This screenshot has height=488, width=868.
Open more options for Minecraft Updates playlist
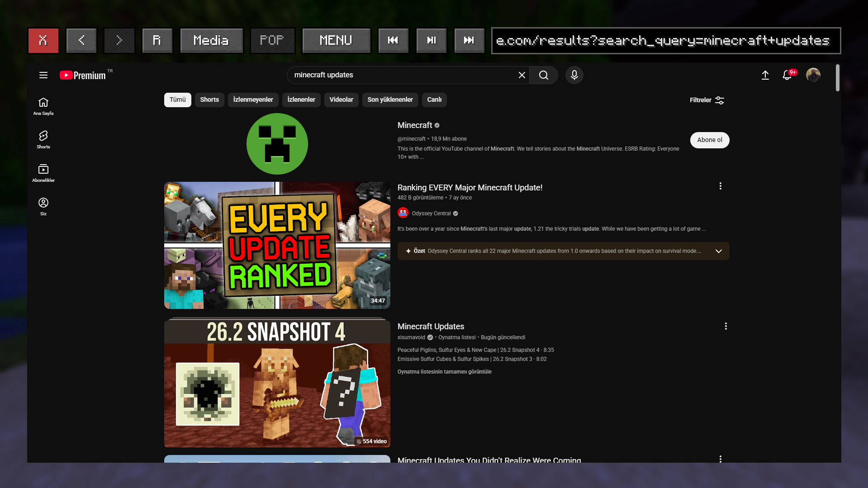726,327
